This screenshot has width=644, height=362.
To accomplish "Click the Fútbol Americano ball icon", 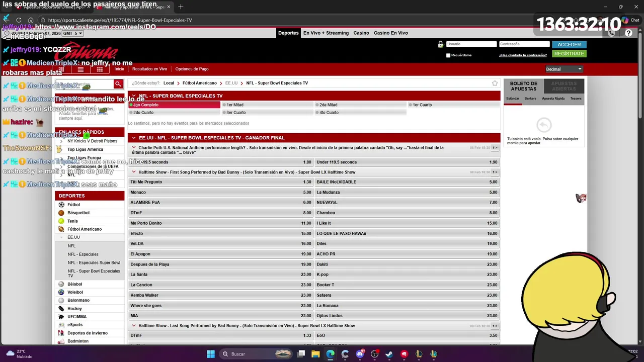I will (x=61, y=229).
